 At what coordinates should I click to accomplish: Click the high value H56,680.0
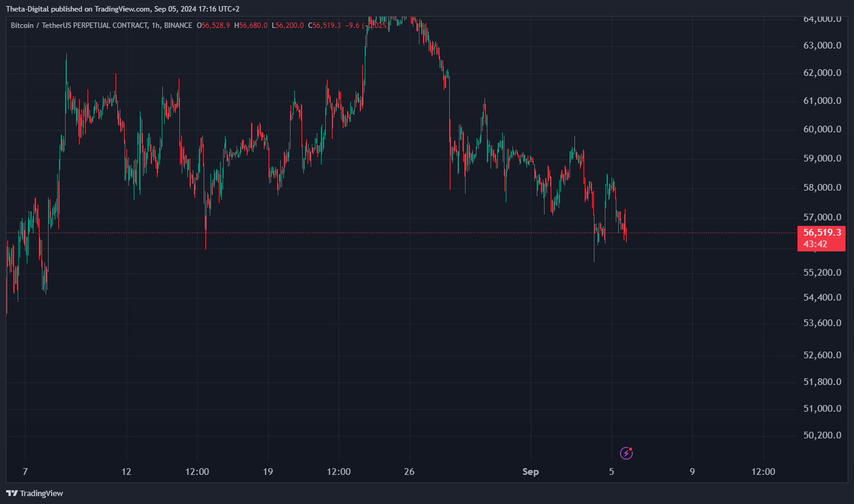coord(251,26)
